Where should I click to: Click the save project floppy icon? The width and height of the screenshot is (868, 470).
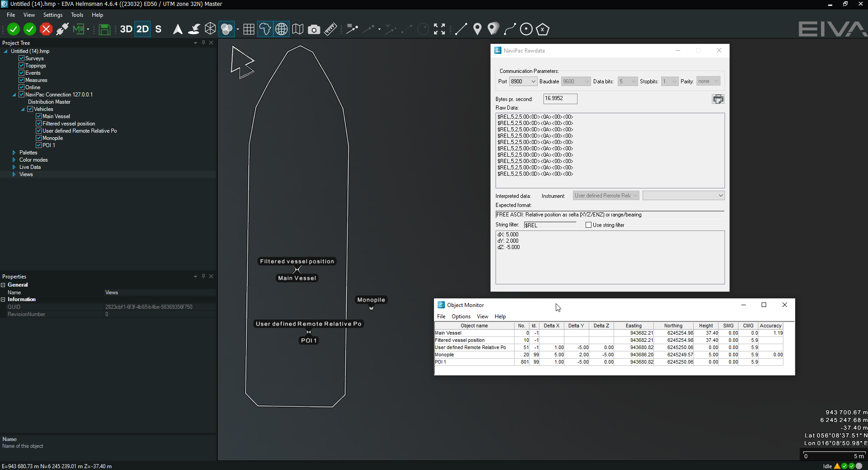coord(105,29)
